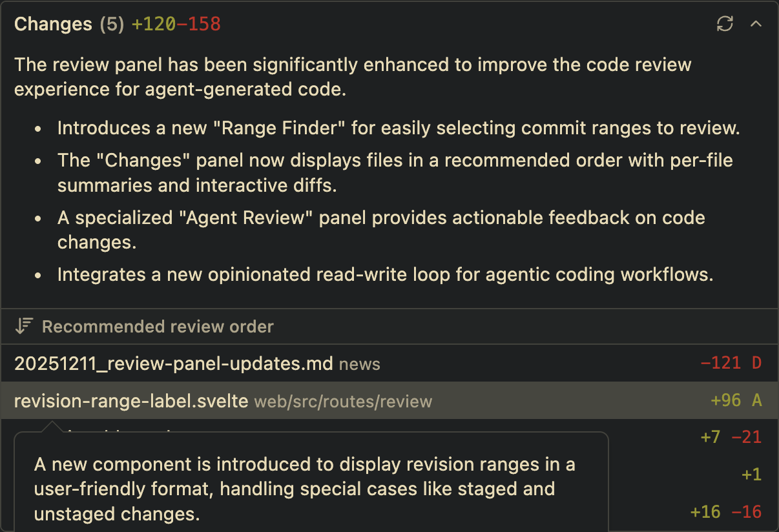The image size is (779, 532).
Task: Click the Range Finder bullet point
Action: (x=398, y=128)
